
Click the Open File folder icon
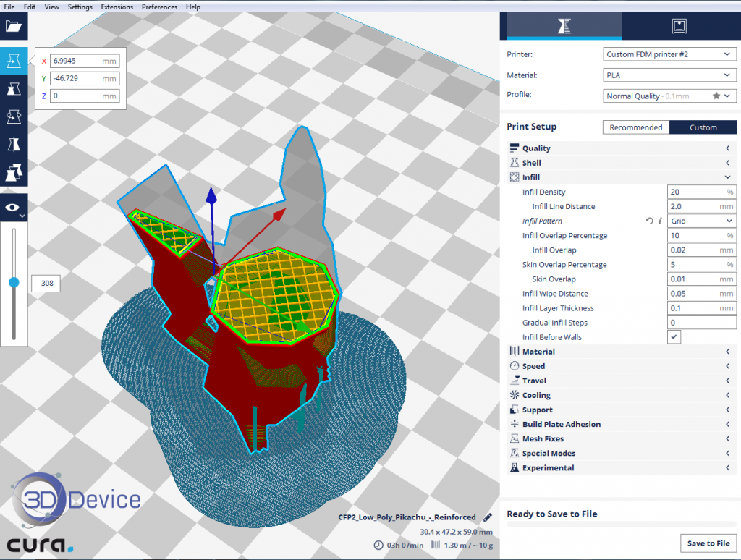[x=14, y=27]
